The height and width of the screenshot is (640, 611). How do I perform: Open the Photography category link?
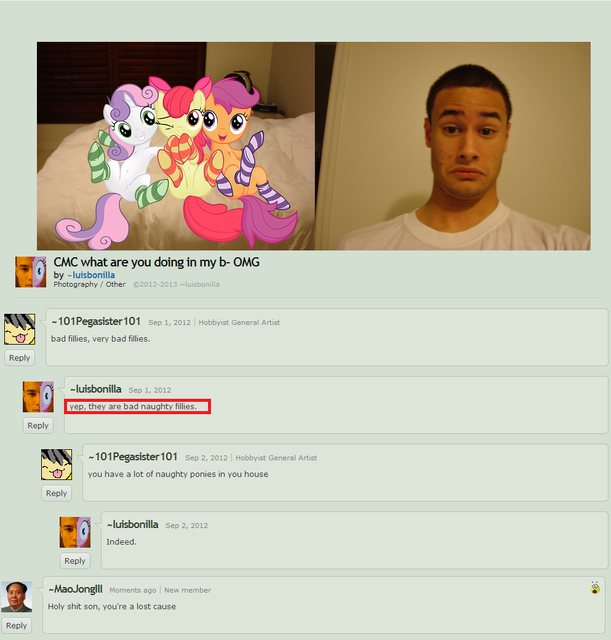(x=76, y=284)
